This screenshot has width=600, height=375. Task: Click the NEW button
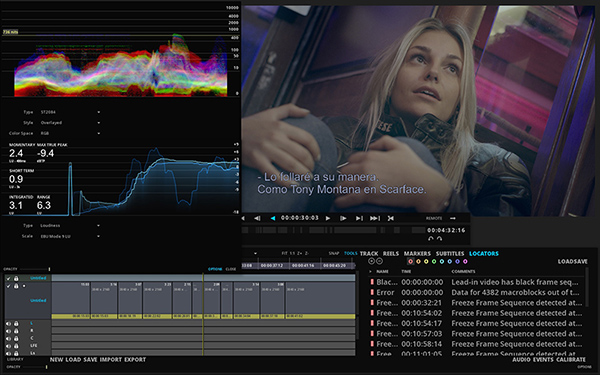(x=56, y=360)
